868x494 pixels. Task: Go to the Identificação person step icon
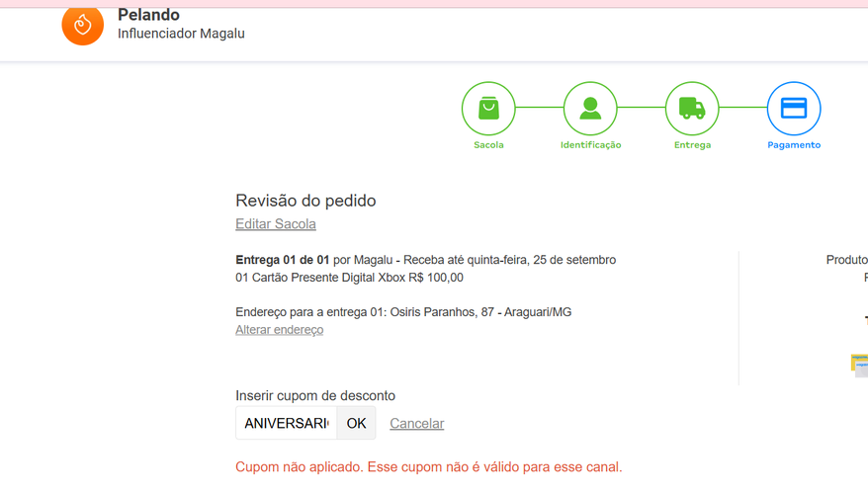coord(590,109)
